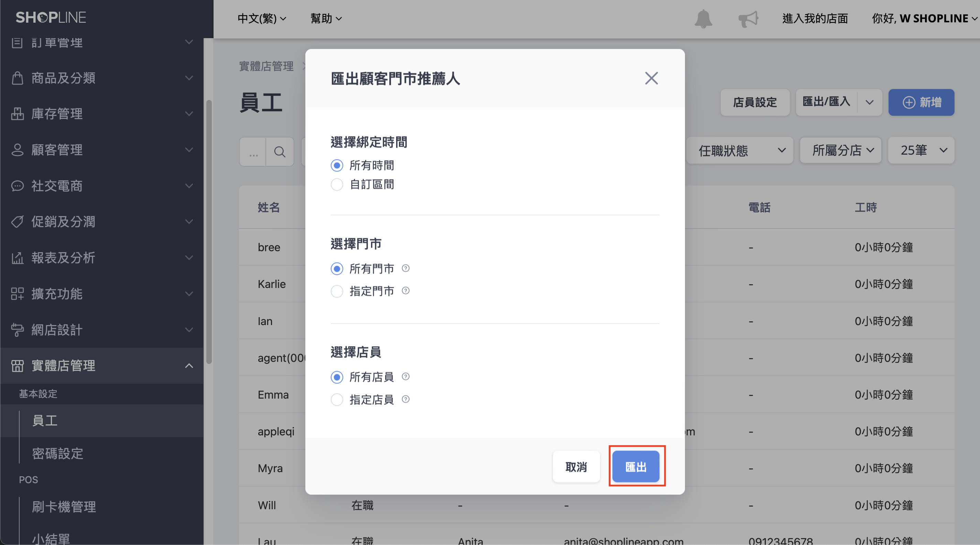This screenshot has width=980, height=545.
Task: Expand 社交電商 chevron in sidebar
Action: pos(189,186)
